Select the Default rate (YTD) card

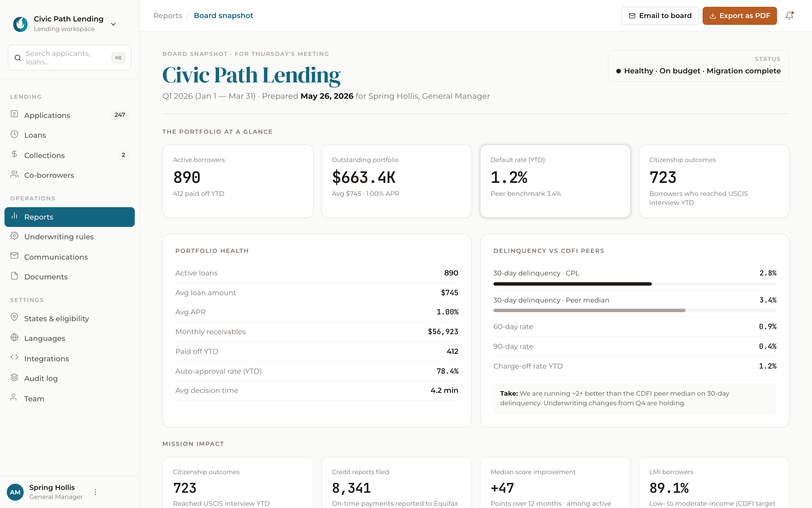click(x=555, y=181)
